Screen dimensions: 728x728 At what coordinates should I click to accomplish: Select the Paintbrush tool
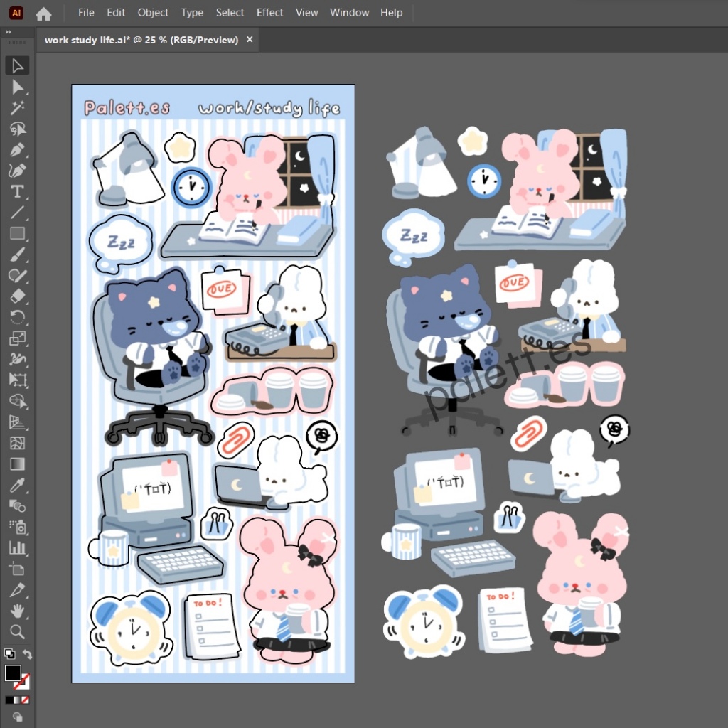click(x=17, y=255)
